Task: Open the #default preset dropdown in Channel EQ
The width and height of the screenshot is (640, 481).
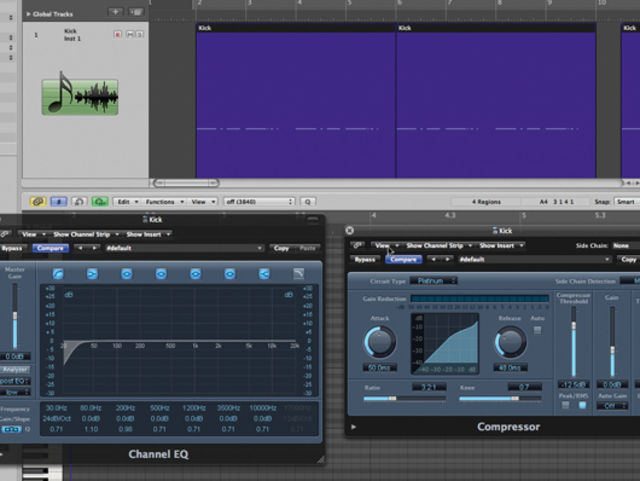Action: coord(184,248)
